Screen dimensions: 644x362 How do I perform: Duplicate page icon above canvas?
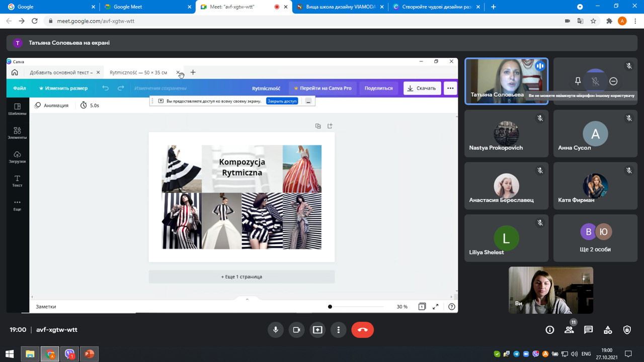click(318, 126)
